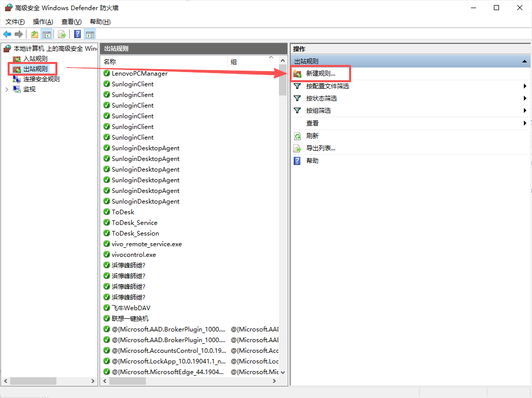Click 导出列表... action link
Viewport: 532px width, 398px height.
pos(321,148)
